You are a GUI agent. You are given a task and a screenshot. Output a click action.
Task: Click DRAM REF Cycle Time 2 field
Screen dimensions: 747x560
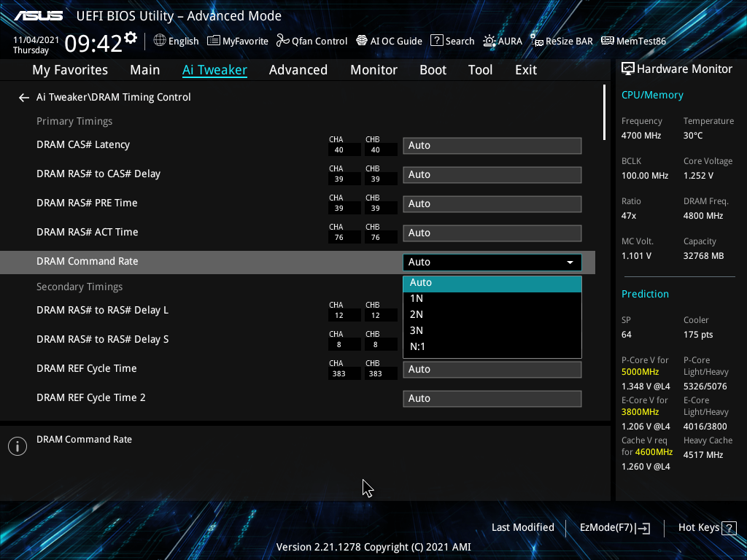click(x=492, y=399)
